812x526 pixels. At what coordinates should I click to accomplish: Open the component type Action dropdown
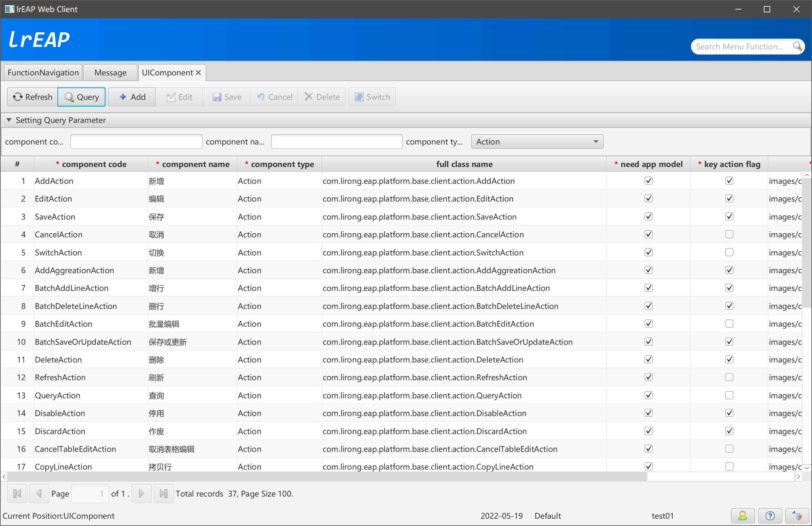click(x=537, y=142)
